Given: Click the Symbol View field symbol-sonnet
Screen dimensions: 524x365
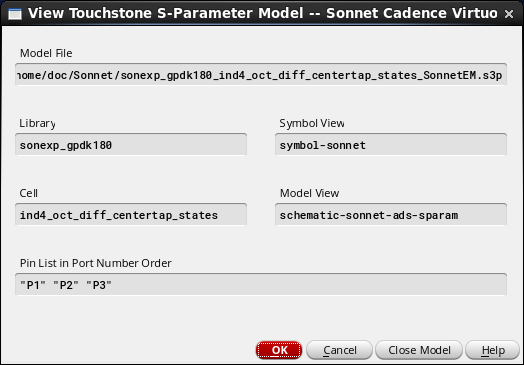Looking at the screenshot, I should click(x=391, y=145).
